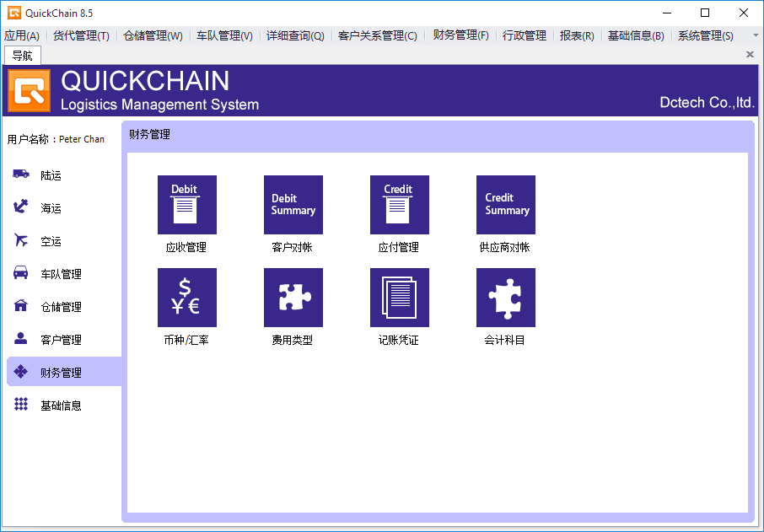Select 空运 air freight in sidebar

pyautogui.click(x=51, y=241)
